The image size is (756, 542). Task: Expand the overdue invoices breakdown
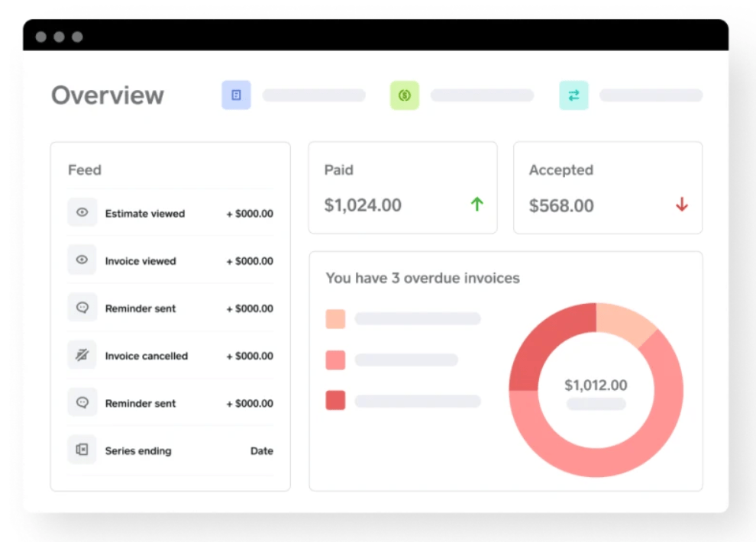[506, 370]
